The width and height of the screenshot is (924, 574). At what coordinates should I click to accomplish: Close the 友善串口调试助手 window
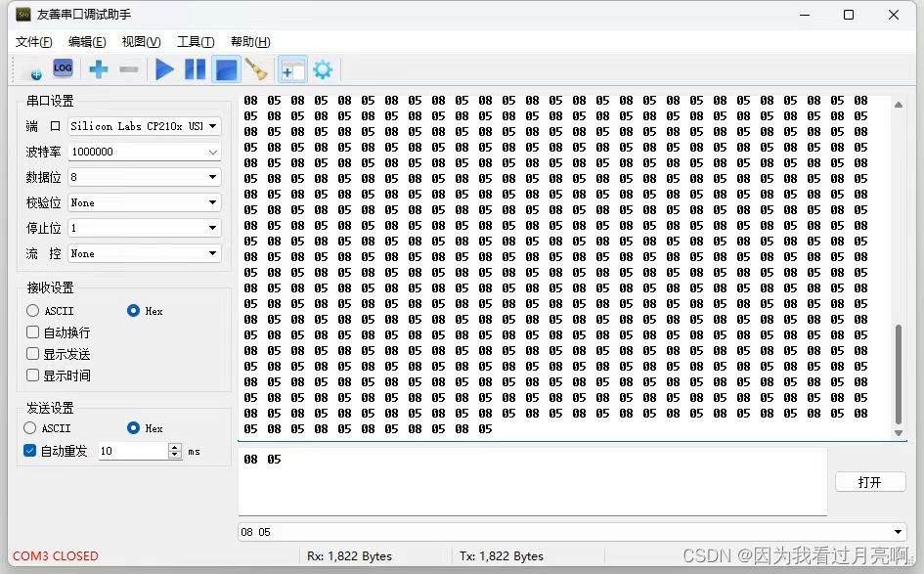(x=894, y=15)
